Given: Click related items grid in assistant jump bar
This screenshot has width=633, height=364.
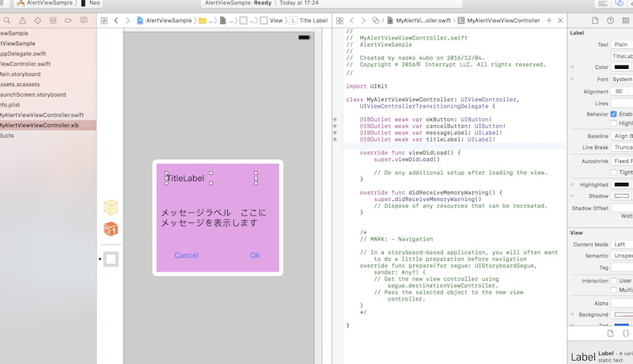Looking at the screenshot, I should (340, 21).
